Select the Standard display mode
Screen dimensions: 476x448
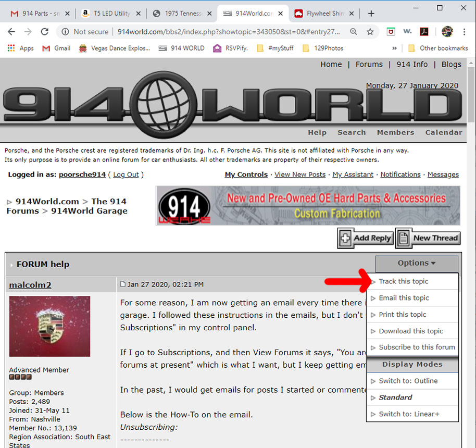[412, 397]
